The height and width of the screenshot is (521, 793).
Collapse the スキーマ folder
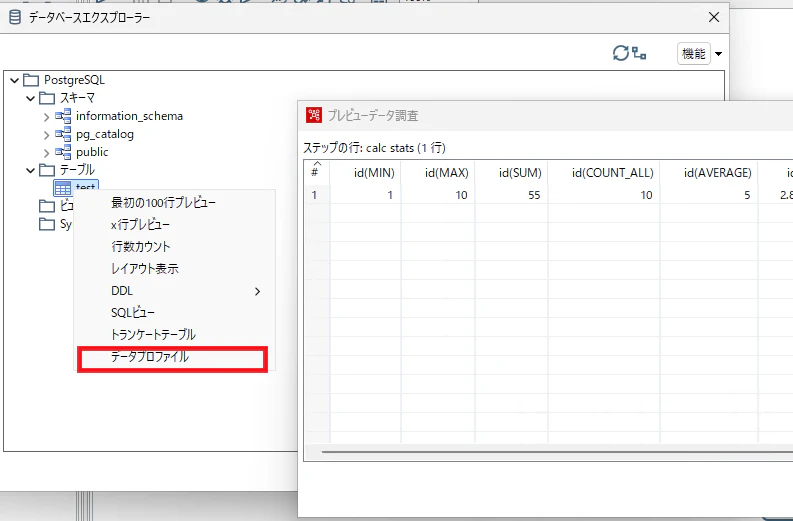pyautogui.click(x=30, y=98)
